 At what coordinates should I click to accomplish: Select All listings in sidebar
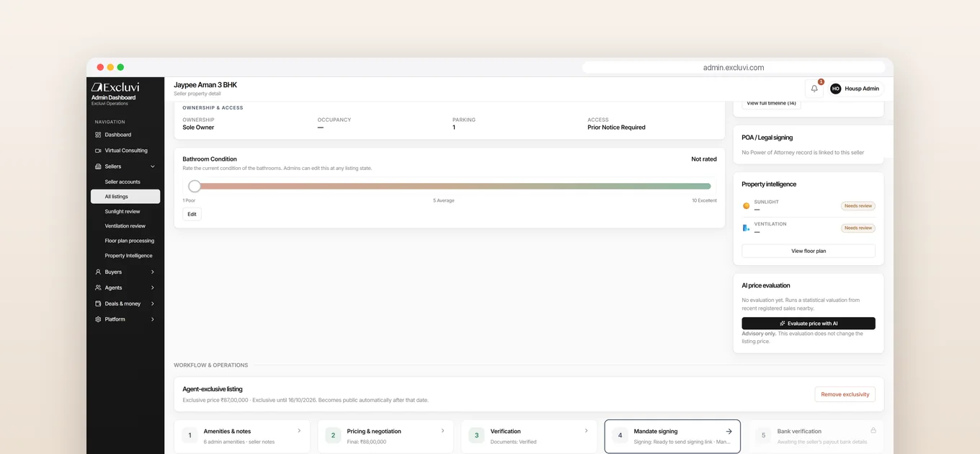[x=125, y=197]
